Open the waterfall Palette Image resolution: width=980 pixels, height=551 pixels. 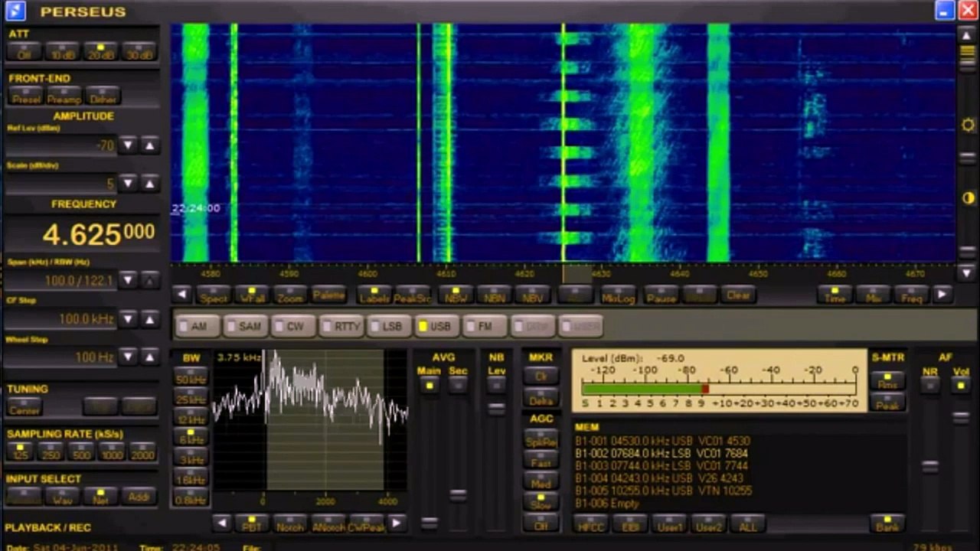pos(328,295)
